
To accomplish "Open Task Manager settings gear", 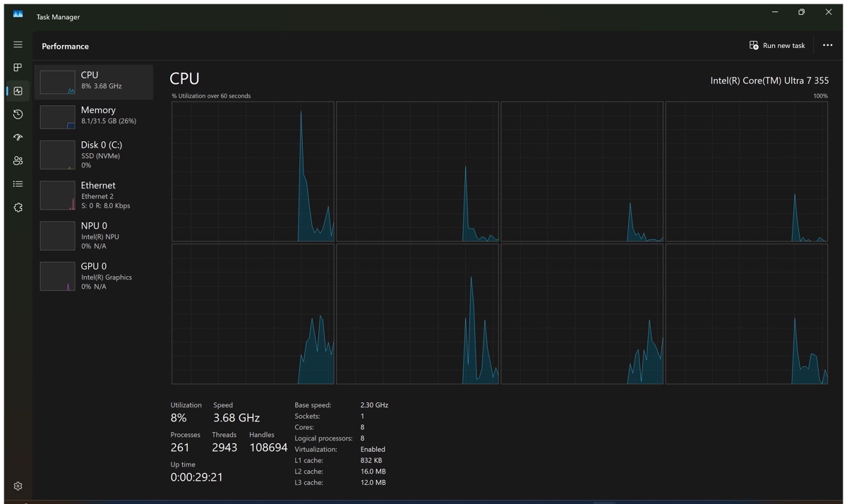I will [18, 486].
